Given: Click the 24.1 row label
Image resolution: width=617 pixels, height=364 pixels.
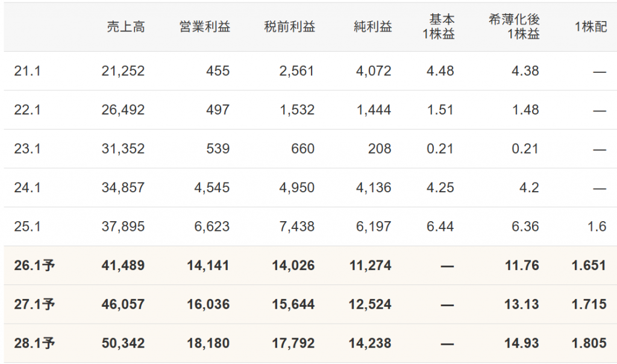Looking at the screenshot, I should (x=27, y=187).
